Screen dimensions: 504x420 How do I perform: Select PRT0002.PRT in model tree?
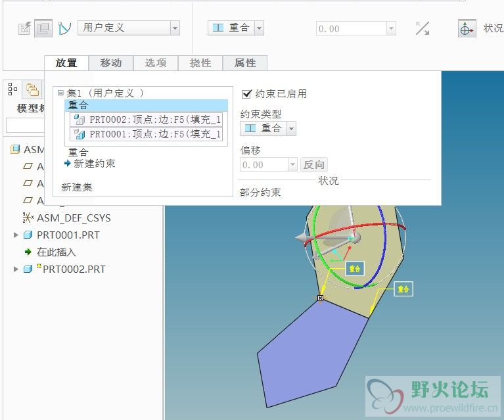(x=74, y=269)
